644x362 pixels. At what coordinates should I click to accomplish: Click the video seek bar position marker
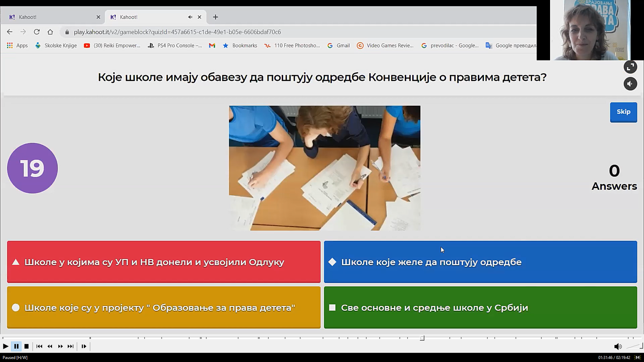click(422, 338)
